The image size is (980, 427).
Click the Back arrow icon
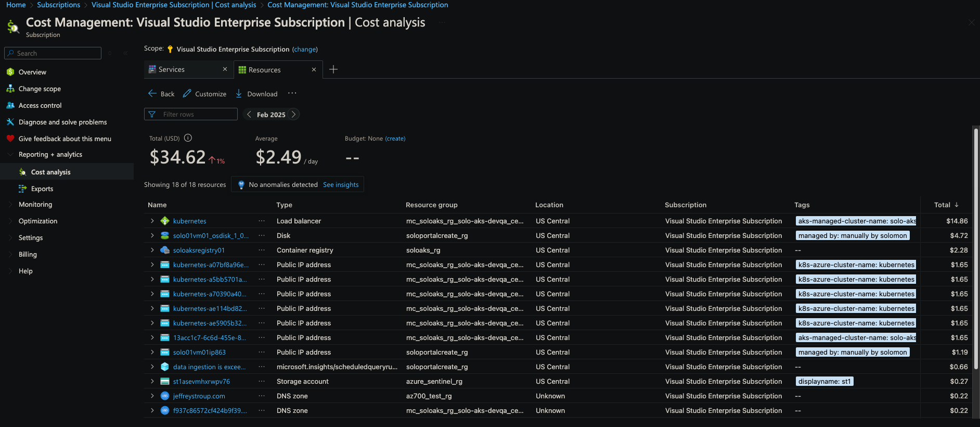tap(152, 94)
